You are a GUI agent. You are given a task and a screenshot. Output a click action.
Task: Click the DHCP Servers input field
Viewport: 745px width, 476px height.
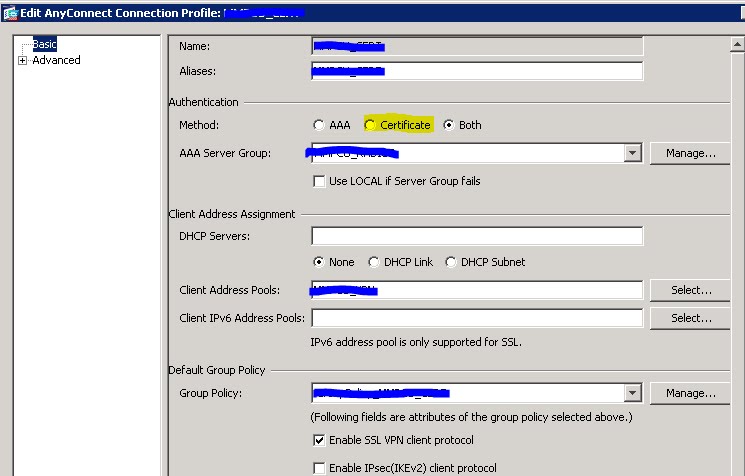(x=477, y=236)
